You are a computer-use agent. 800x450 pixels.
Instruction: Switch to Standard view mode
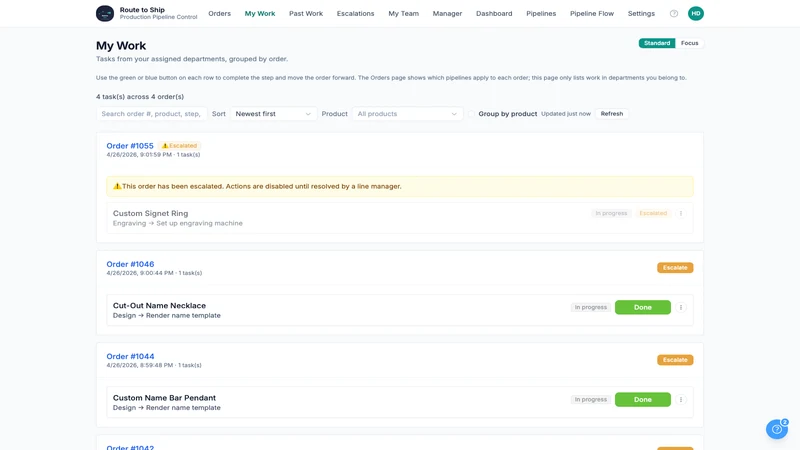tap(657, 43)
